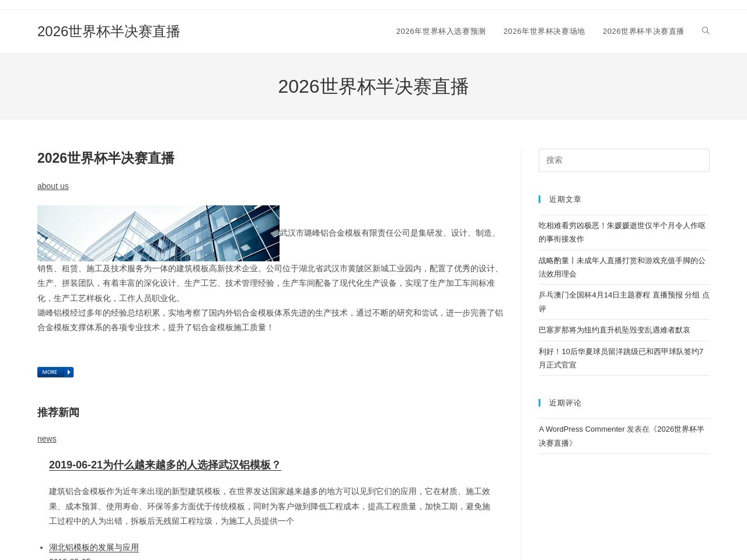Click the site title logo text
Viewport: 747px width, 560px height.
pyautogui.click(x=109, y=32)
